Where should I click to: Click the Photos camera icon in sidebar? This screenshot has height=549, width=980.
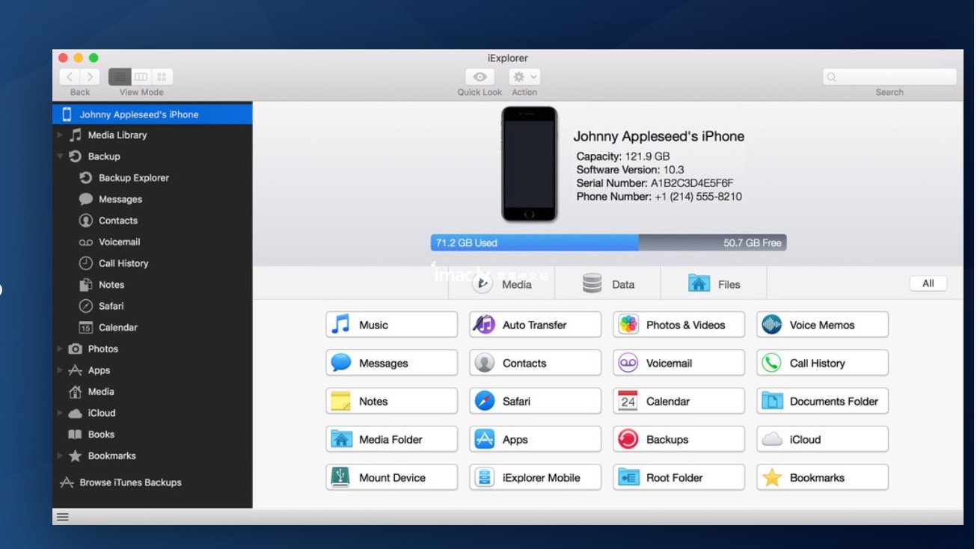[x=76, y=349]
